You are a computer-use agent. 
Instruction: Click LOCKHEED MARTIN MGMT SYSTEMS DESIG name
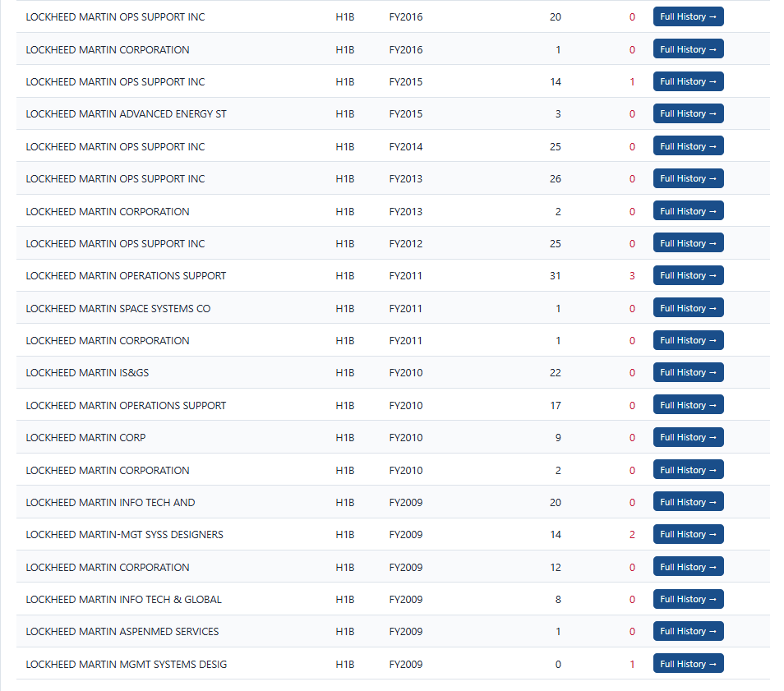pos(127,665)
